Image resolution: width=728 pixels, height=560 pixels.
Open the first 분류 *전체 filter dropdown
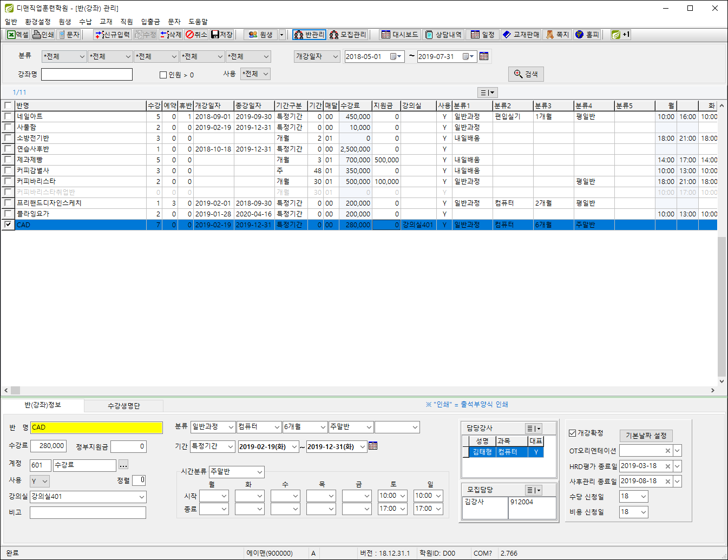coord(64,56)
